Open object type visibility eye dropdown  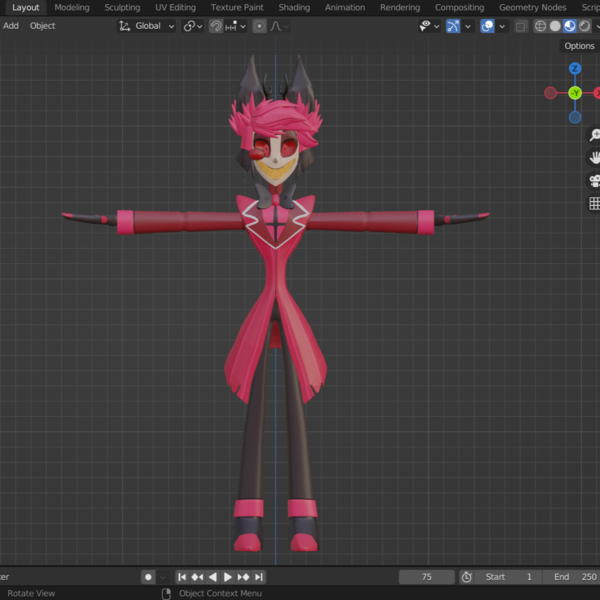pos(429,26)
